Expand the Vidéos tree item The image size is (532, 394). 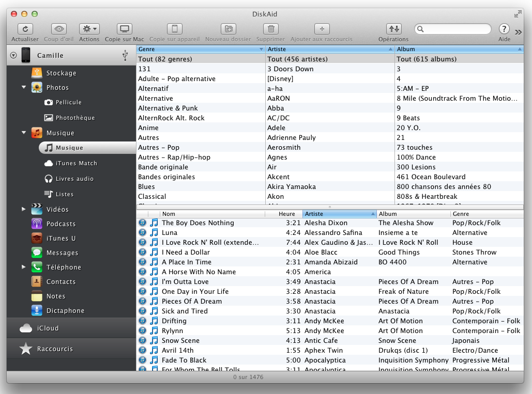tap(24, 209)
